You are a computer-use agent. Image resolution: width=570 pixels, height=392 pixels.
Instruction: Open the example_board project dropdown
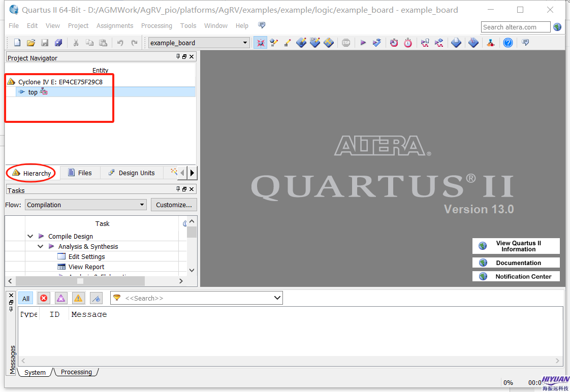[x=245, y=43]
